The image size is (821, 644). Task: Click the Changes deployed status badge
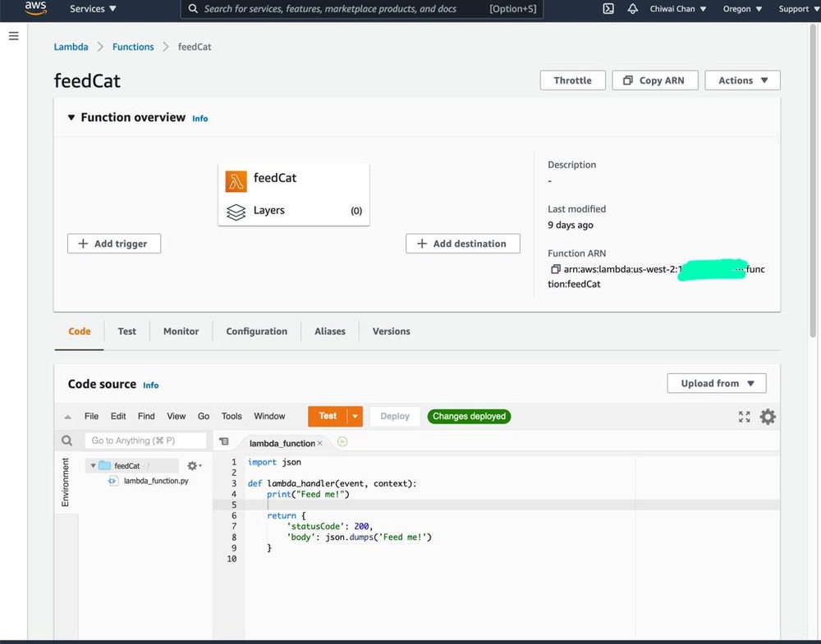pos(469,417)
